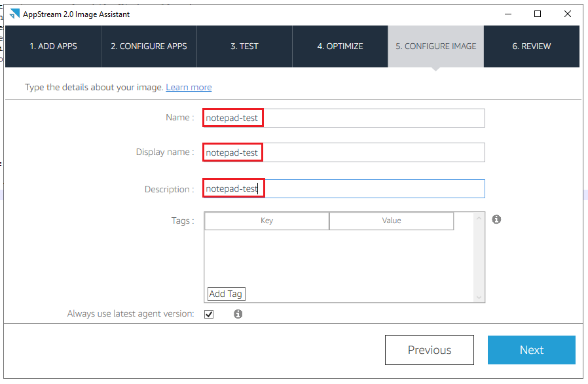Viewport: 588px width, 384px height.
Task: Click the 'Name :' label
Action: 179,118
